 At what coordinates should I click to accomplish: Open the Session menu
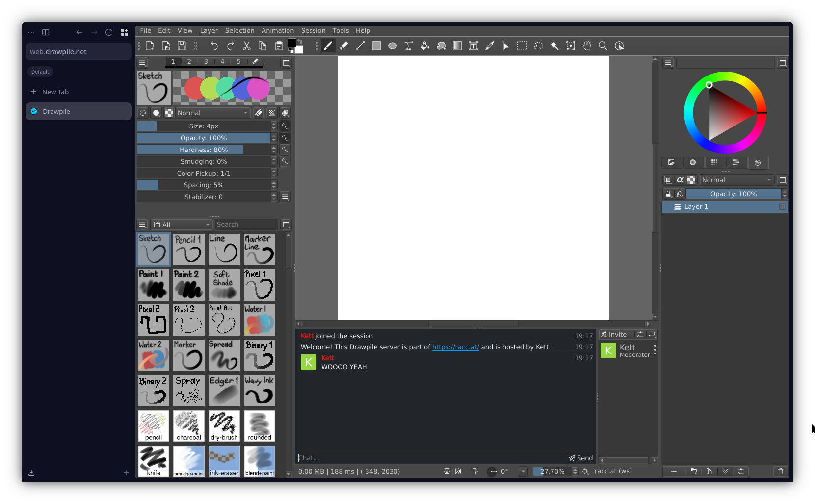[x=313, y=30]
